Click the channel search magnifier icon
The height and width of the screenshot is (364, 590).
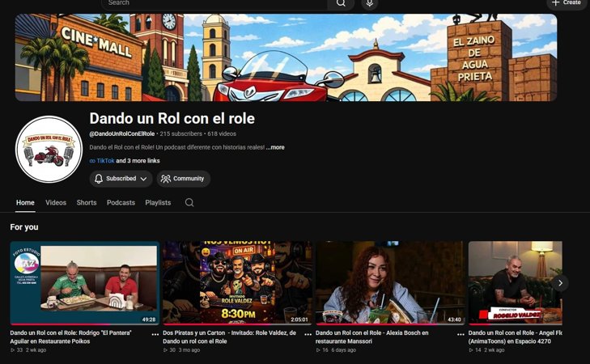tap(189, 203)
